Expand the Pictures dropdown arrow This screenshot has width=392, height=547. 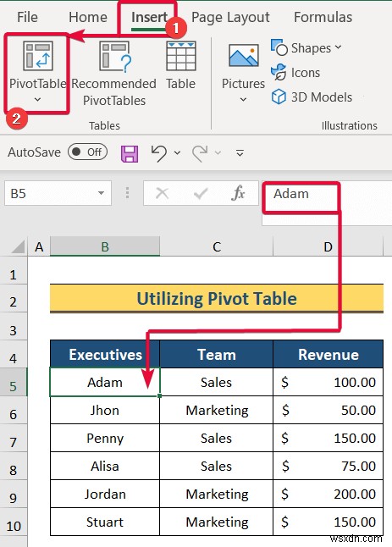(x=244, y=100)
